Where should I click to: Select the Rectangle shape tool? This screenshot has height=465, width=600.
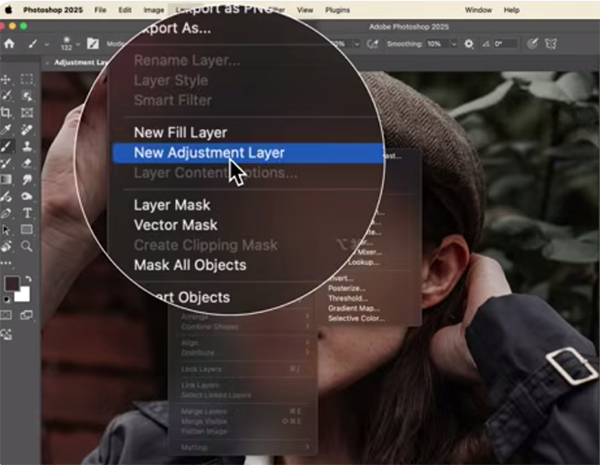pyautogui.click(x=27, y=230)
